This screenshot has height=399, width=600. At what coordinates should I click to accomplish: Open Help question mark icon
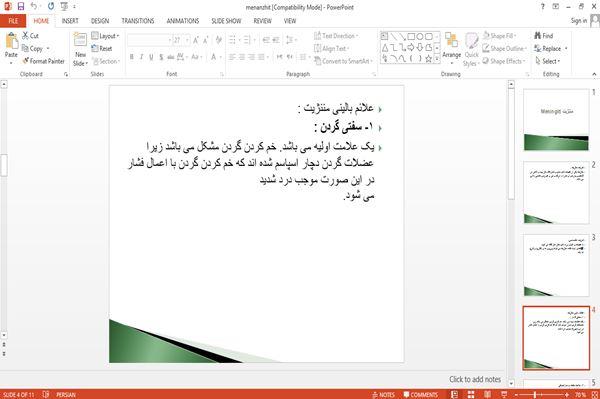(543, 7)
